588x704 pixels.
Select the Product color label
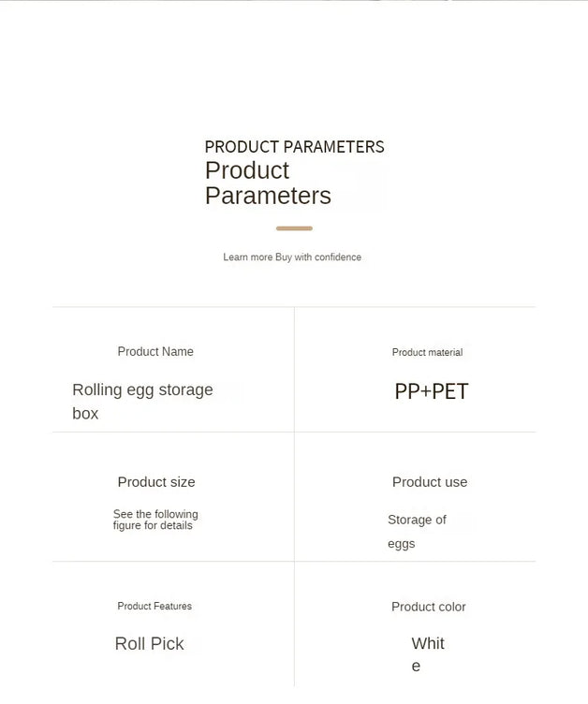pyautogui.click(x=429, y=607)
